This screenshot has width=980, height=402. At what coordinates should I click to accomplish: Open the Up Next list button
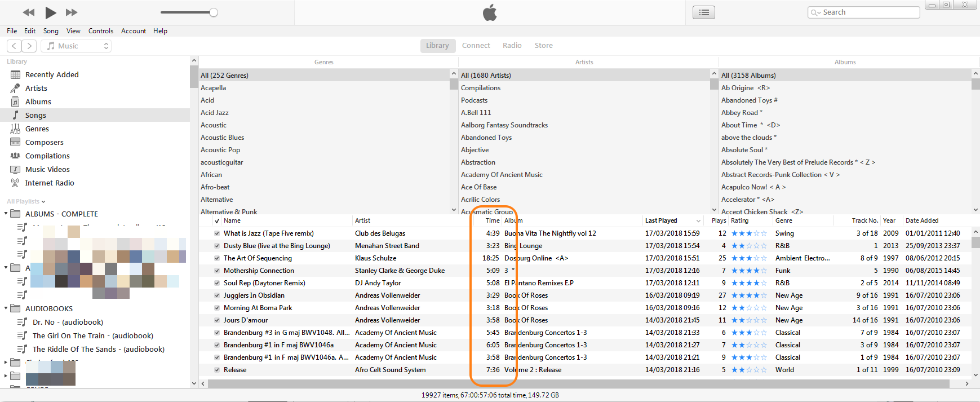704,12
